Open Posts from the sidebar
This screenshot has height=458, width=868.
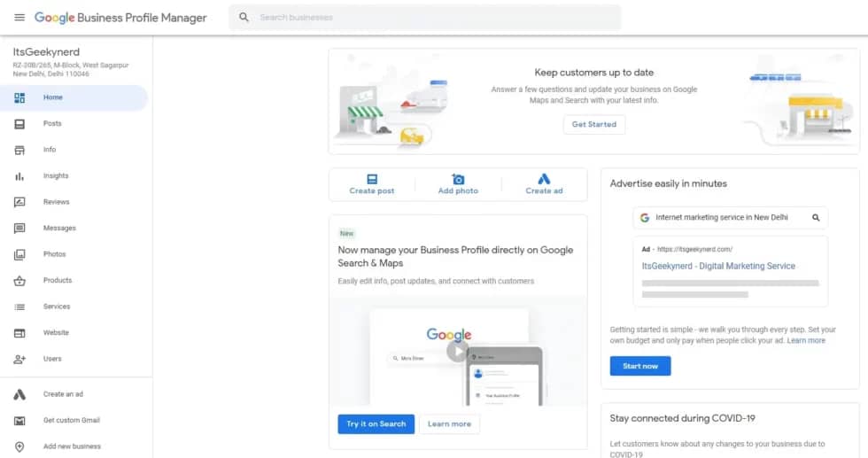[52, 123]
